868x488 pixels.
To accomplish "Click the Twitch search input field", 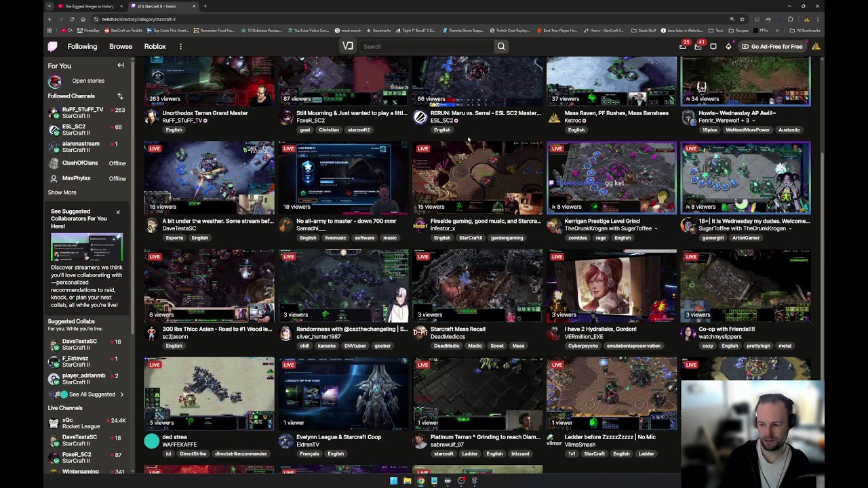I will tap(426, 46).
